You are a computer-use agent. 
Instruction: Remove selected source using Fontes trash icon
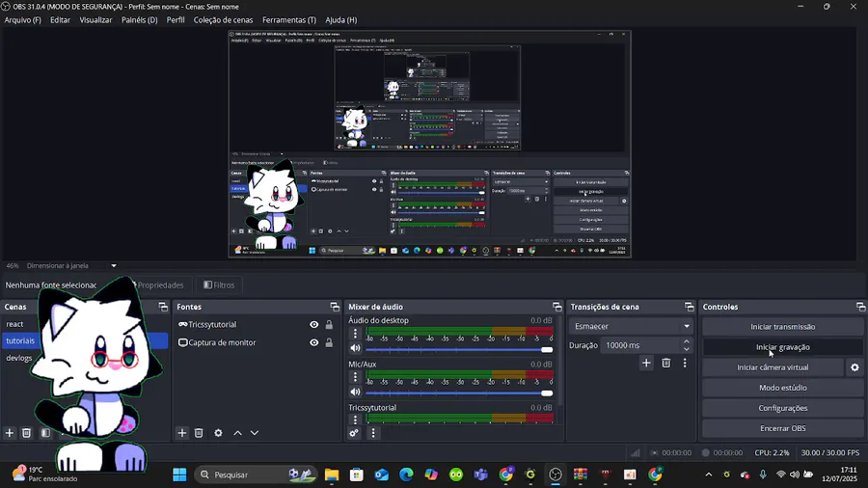[x=199, y=433]
